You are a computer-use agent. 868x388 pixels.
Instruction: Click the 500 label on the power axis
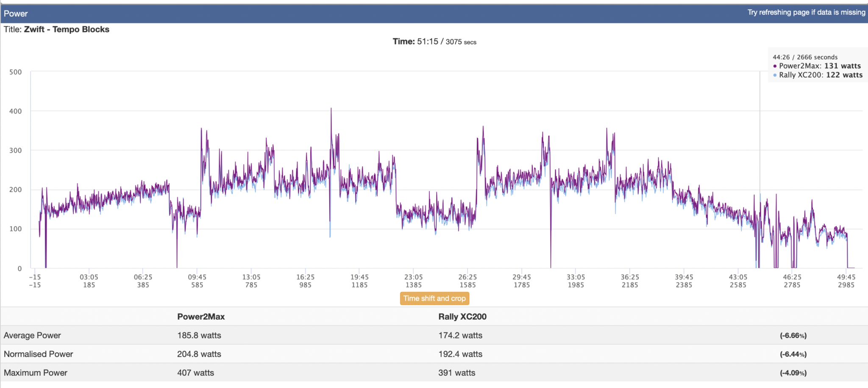click(16, 72)
